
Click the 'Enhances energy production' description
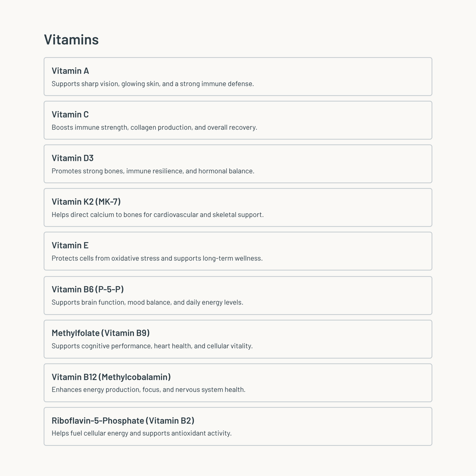(x=148, y=390)
